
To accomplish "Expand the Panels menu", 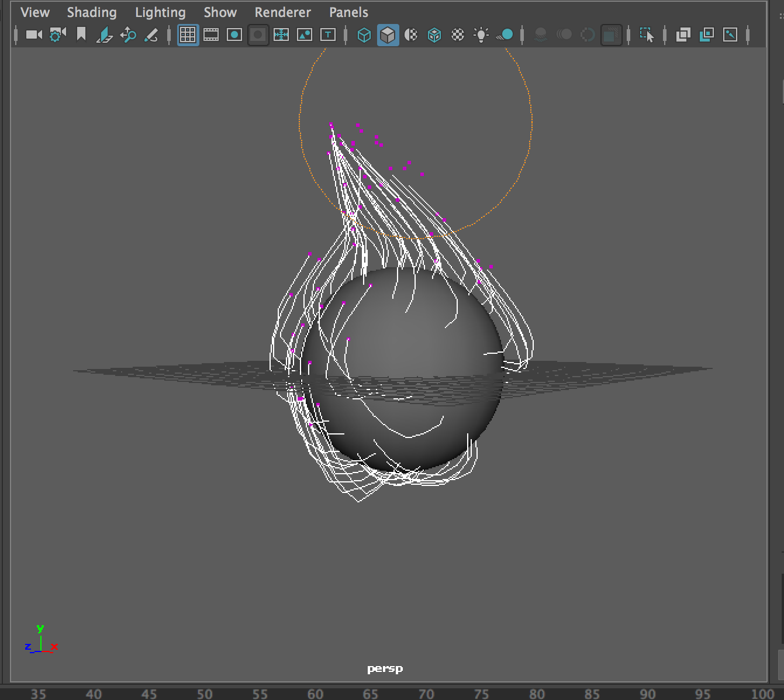I will pos(348,12).
